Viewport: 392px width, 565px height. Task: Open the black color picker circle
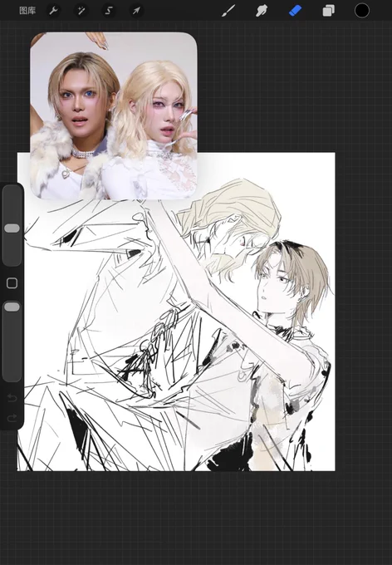(362, 11)
